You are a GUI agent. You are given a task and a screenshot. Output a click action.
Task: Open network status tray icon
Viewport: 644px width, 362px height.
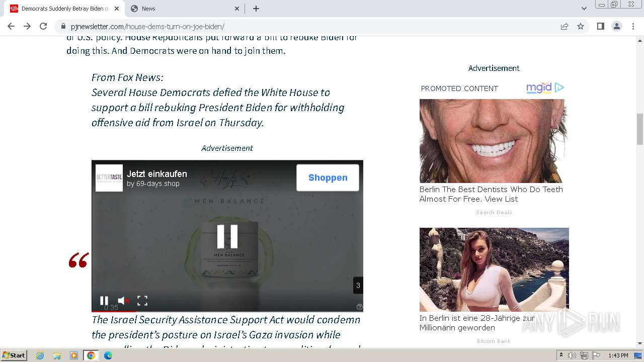584,355
